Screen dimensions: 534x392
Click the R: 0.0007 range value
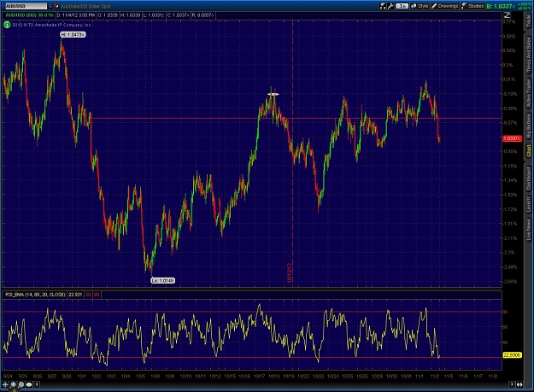(202, 15)
